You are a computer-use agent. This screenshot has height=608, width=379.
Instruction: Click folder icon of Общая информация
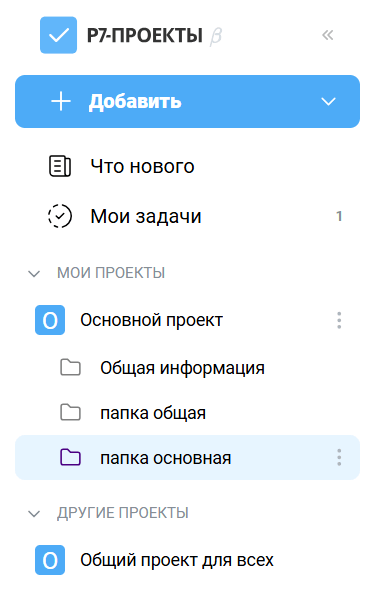(71, 367)
